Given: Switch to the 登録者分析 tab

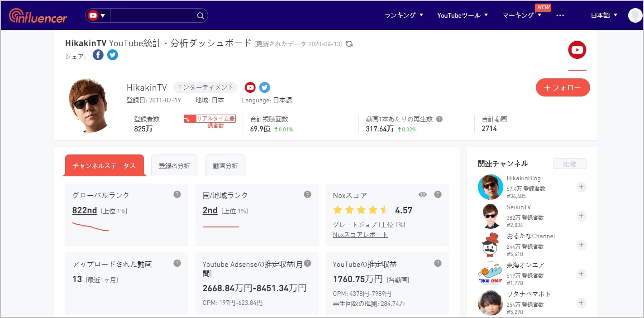Looking at the screenshot, I should click(174, 165).
